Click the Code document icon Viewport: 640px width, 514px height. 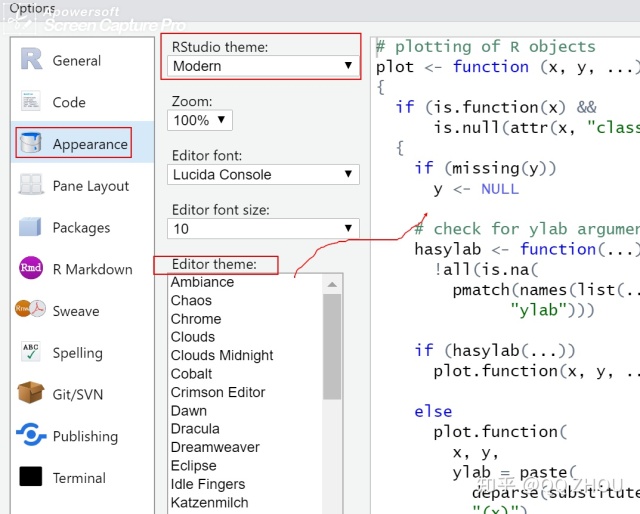[x=31, y=101]
